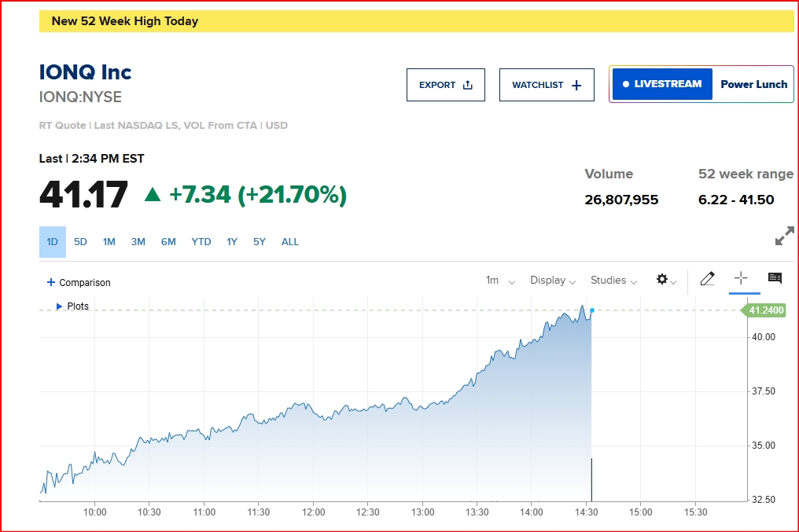
Task: Choose the ALL time range
Action: [x=290, y=242]
